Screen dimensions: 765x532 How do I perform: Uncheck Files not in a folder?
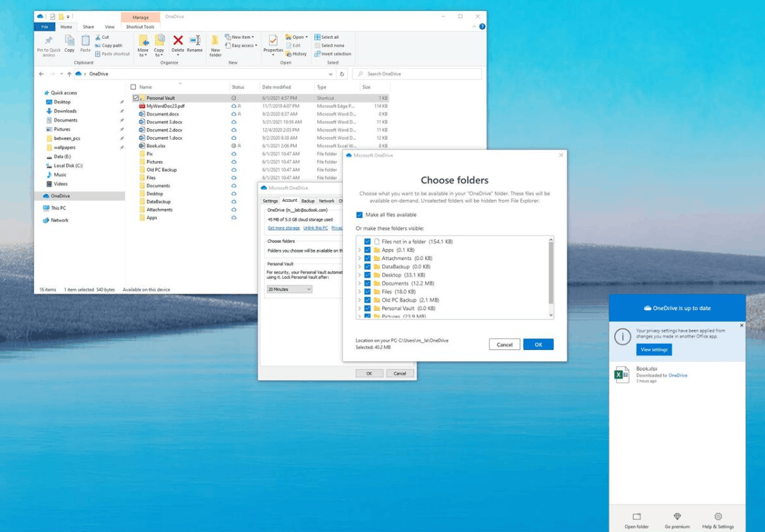[x=368, y=241]
